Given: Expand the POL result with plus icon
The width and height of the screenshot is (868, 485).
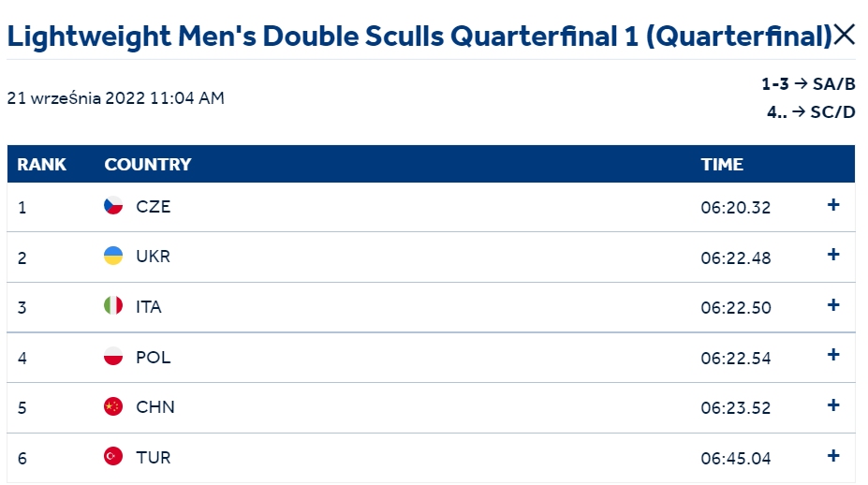Looking at the screenshot, I should pyautogui.click(x=833, y=355).
